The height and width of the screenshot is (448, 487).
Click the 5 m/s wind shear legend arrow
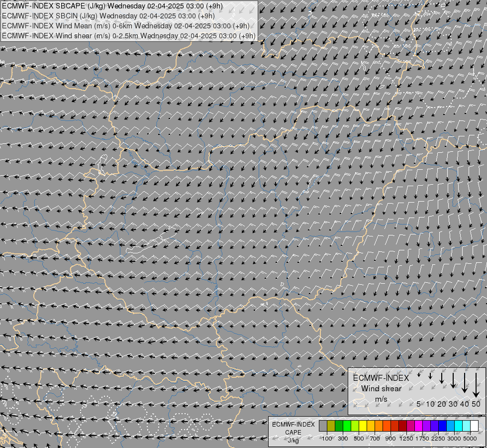click(419, 375)
